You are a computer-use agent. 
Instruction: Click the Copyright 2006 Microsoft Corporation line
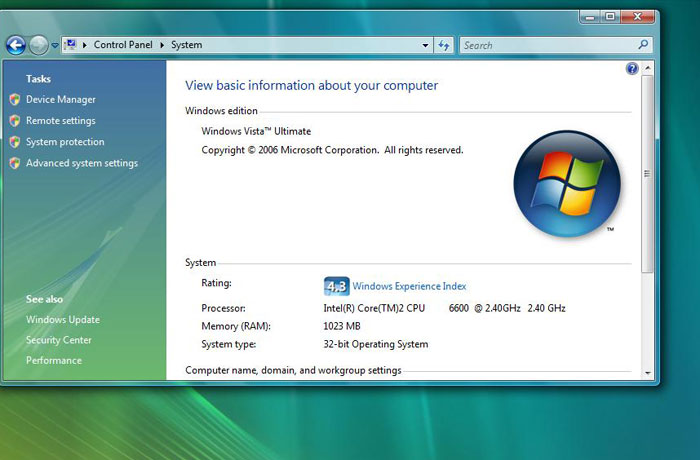332,150
